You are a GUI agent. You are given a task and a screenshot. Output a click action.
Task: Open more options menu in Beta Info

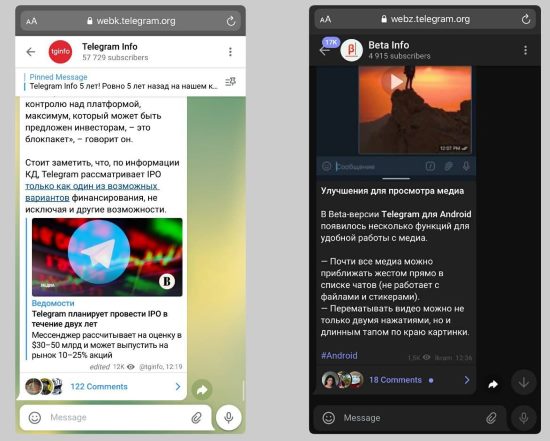pyautogui.click(x=525, y=50)
